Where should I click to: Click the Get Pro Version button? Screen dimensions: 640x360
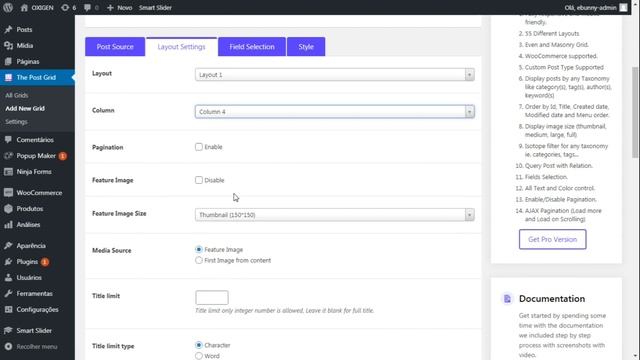coord(553,239)
